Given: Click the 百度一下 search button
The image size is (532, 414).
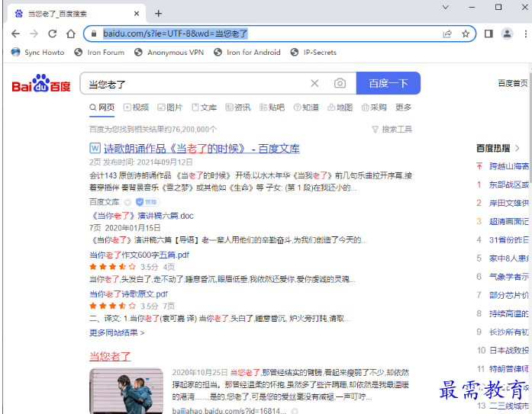Looking at the screenshot, I should (x=389, y=83).
